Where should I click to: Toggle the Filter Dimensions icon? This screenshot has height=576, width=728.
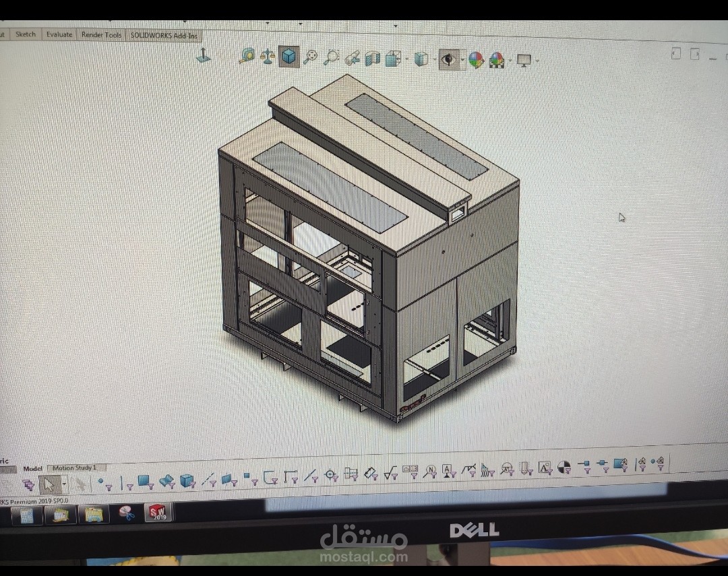tap(371, 474)
